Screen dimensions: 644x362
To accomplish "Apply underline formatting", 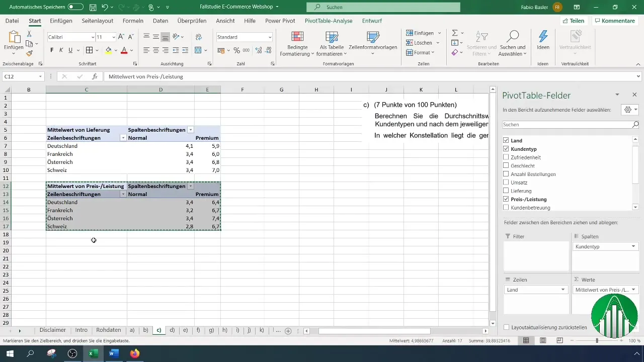I will [x=70, y=50].
